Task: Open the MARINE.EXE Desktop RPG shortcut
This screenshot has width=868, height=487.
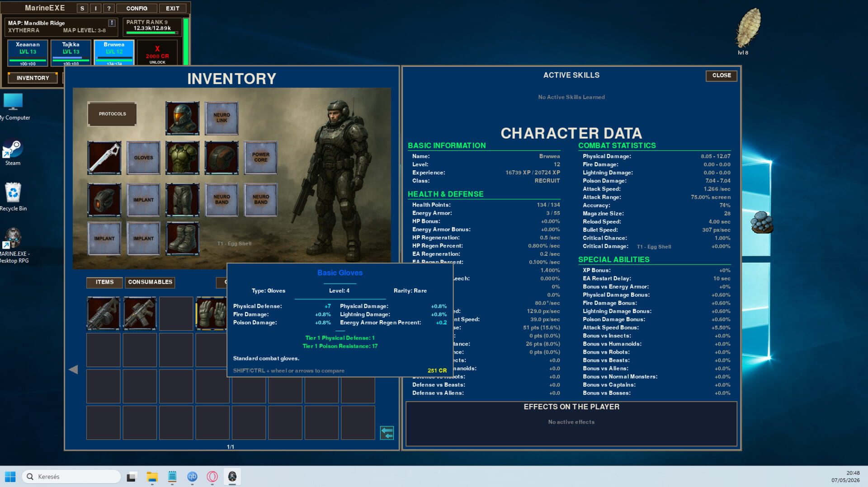Action: coord(14,245)
